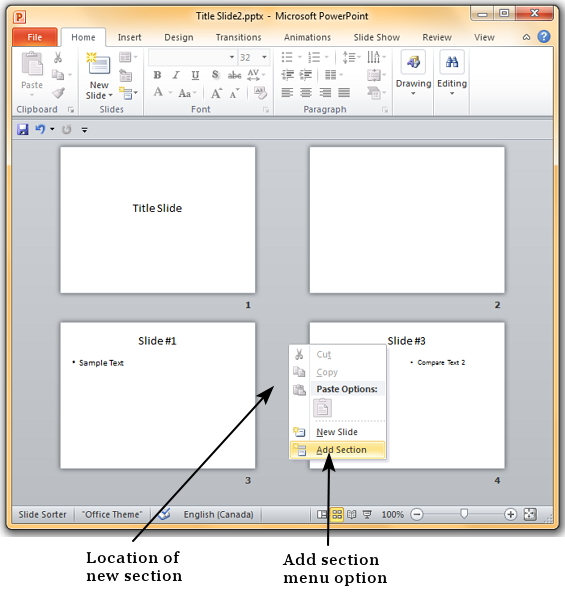This screenshot has height=608, width=565.
Task: Click the New Slide icon
Action: tap(98, 64)
